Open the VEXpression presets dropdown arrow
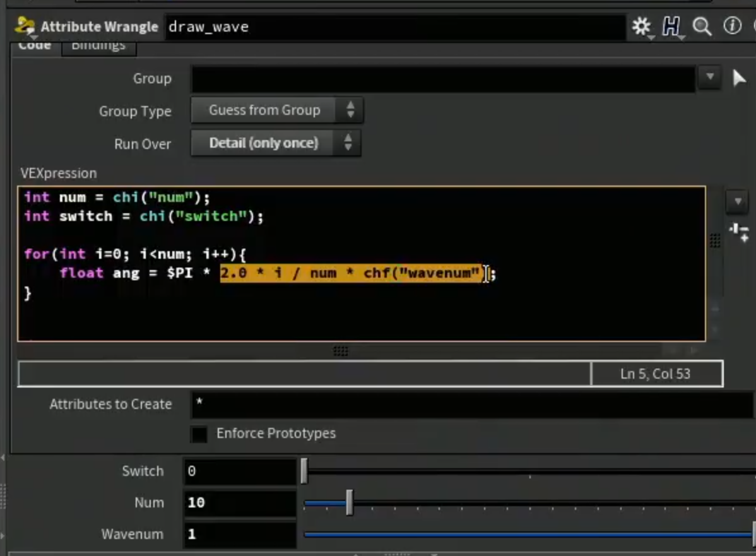Viewport: 756px width, 556px height. point(738,201)
